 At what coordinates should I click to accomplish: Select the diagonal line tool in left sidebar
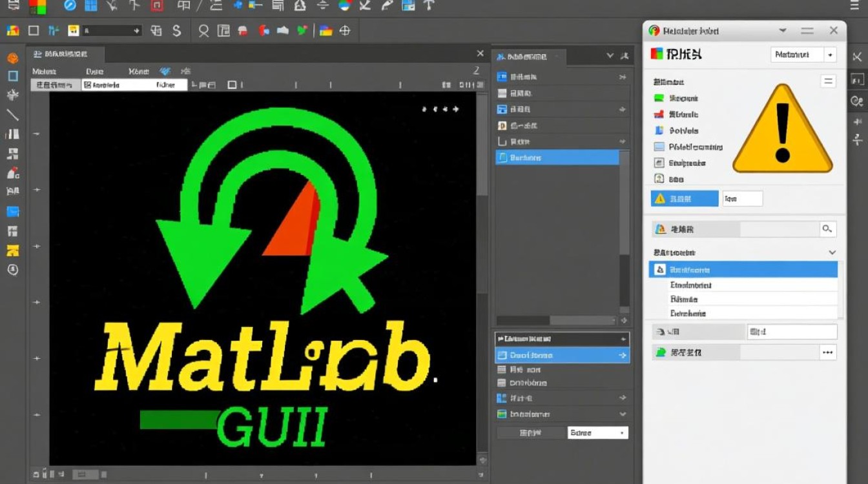click(12, 116)
